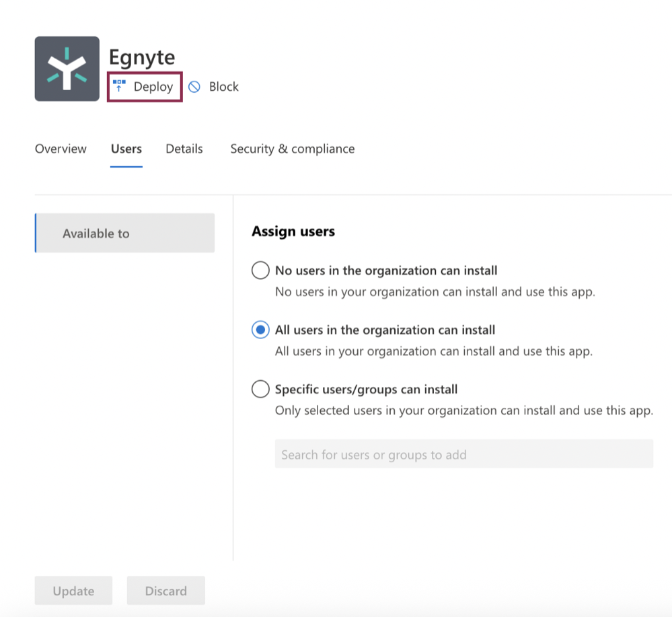This screenshot has width=672, height=617.
Task: Enable 'Specific users/groups can install'
Action: click(260, 389)
